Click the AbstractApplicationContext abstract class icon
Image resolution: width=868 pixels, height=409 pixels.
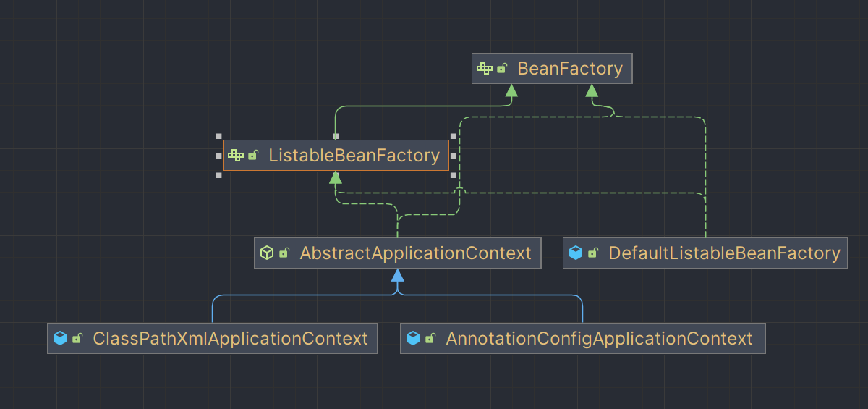(267, 253)
